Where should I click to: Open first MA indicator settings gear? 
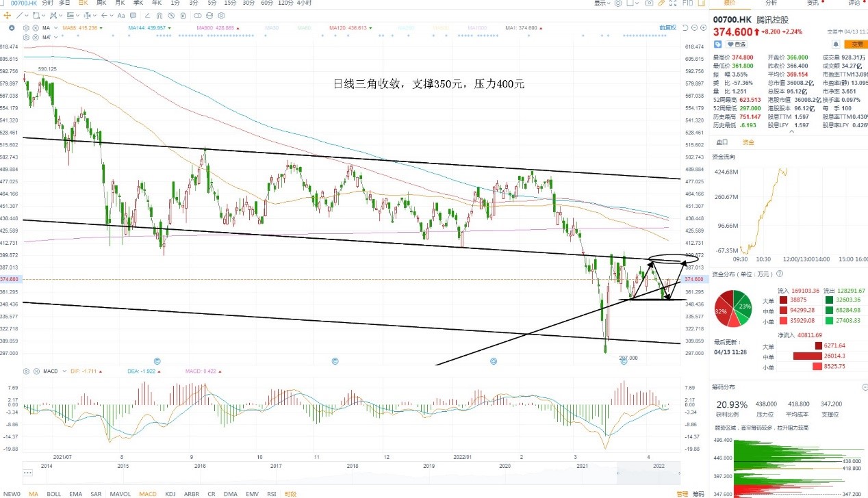click(x=26, y=28)
